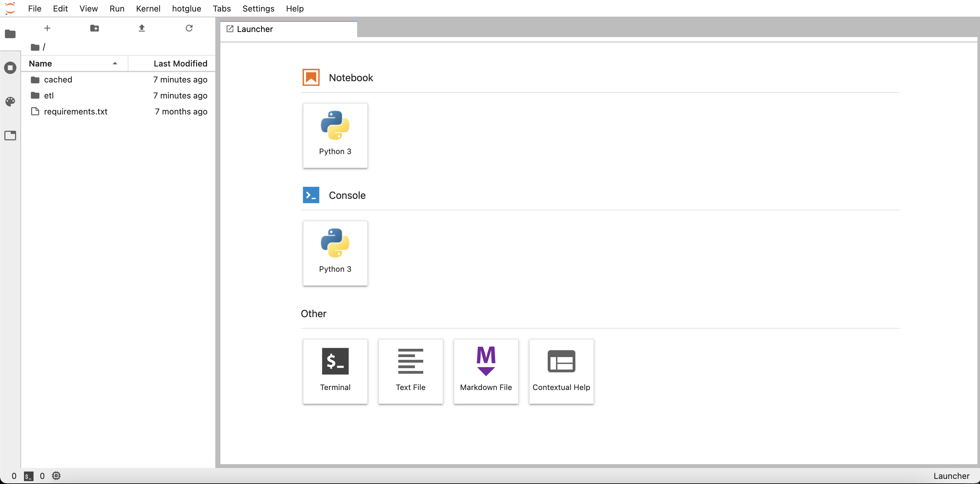This screenshot has width=980, height=484.
Task: Open a new Terminal from launcher
Action: [335, 371]
